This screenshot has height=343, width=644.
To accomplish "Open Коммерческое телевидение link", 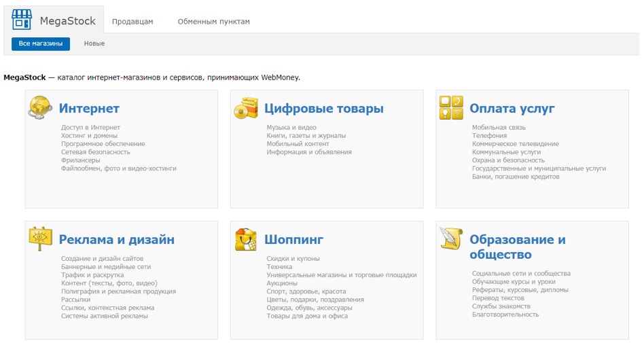I will 515,144.
